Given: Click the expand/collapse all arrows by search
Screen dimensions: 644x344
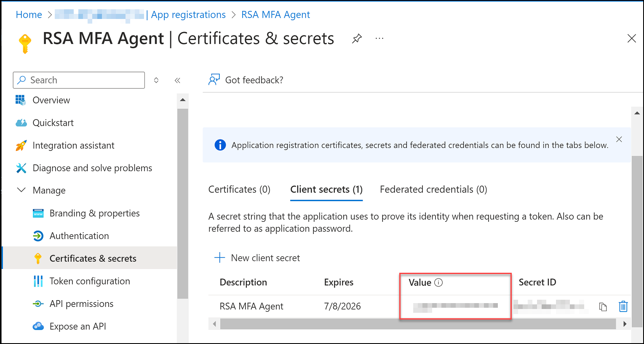Looking at the screenshot, I should click(x=156, y=80).
